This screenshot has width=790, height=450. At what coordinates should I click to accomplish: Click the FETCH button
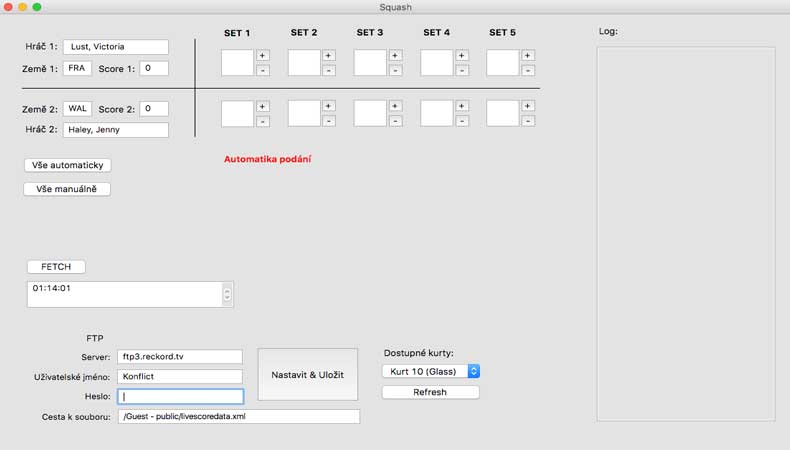pos(56,267)
